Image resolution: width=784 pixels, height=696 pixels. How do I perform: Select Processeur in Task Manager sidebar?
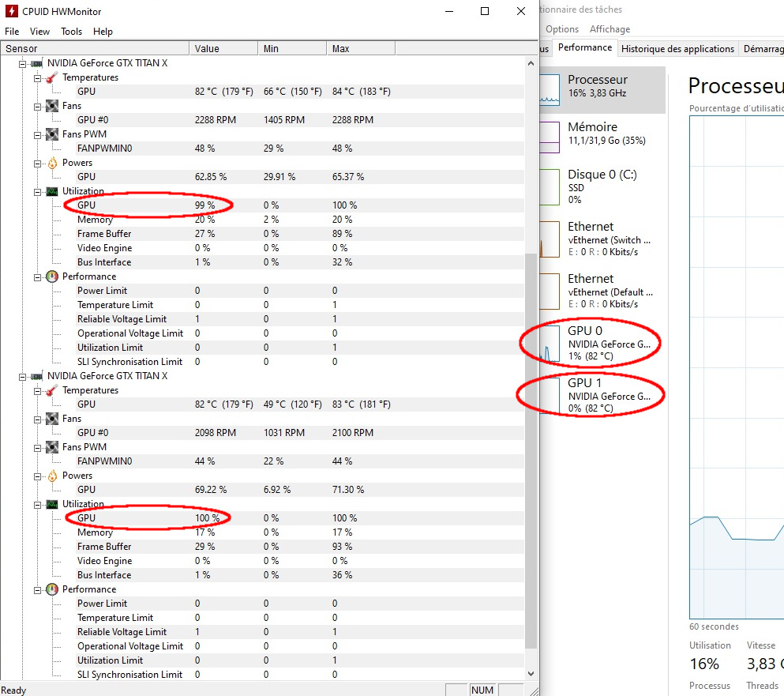click(x=602, y=89)
